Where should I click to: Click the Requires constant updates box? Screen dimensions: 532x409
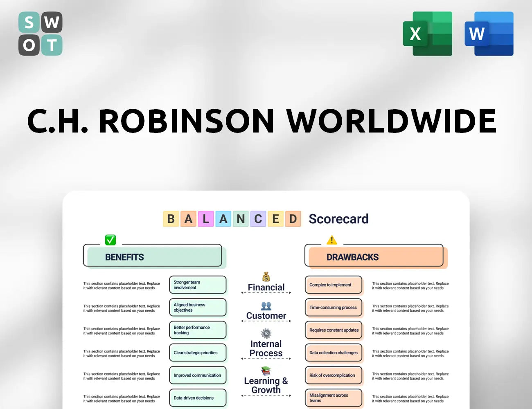tap(334, 330)
